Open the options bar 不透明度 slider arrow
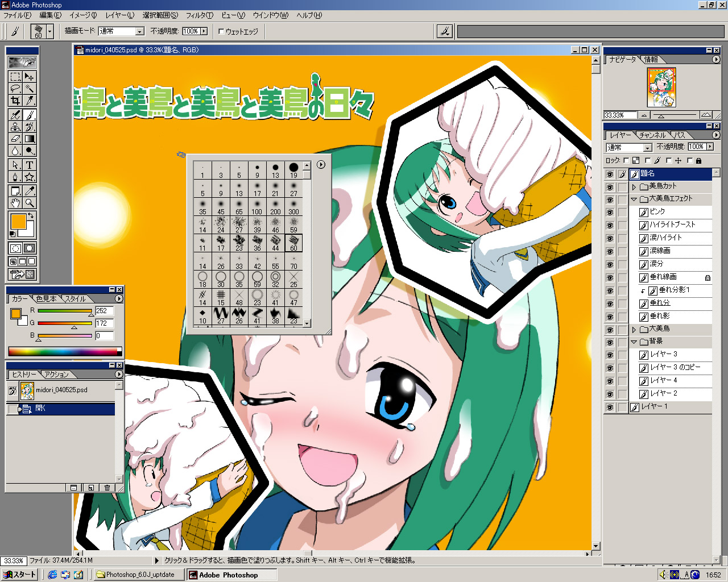This screenshot has width=728, height=582. point(204,31)
